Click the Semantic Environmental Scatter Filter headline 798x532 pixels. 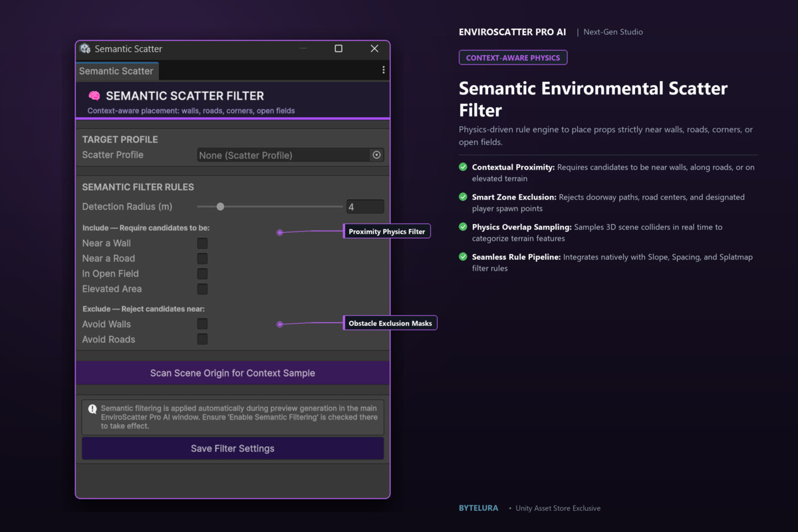point(593,98)
